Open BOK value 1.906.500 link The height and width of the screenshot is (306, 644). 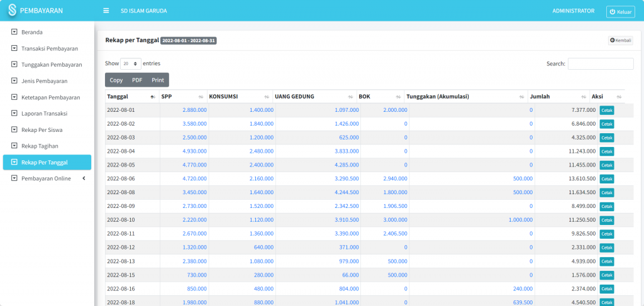point(395,206)
